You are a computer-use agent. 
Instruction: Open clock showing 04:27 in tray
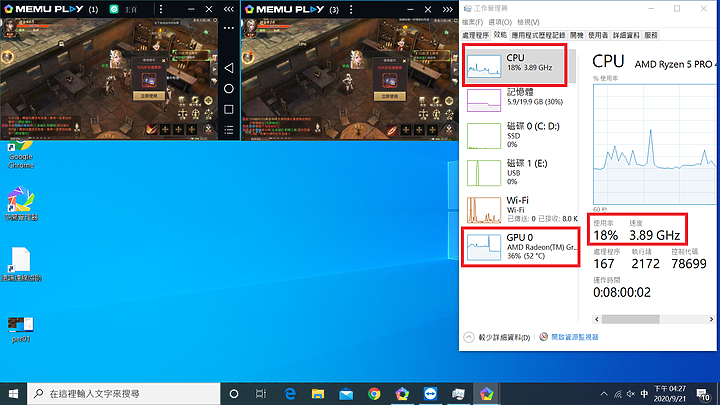669,394
